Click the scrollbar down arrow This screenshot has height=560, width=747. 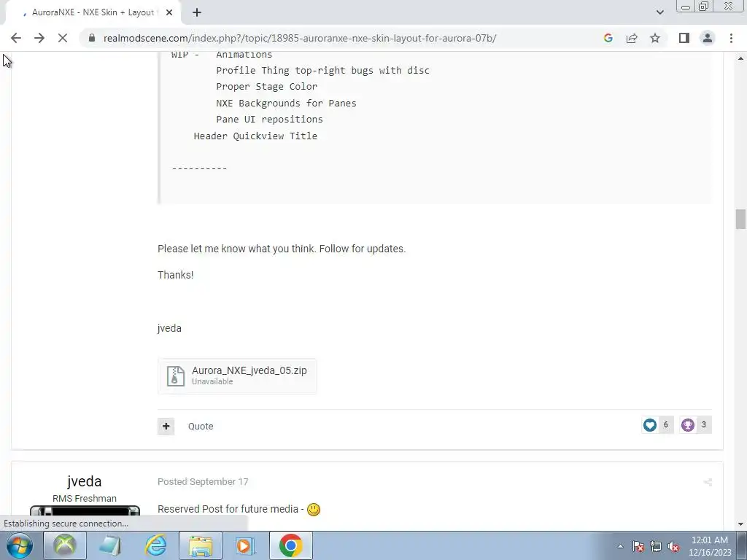[x=740, y=524]
